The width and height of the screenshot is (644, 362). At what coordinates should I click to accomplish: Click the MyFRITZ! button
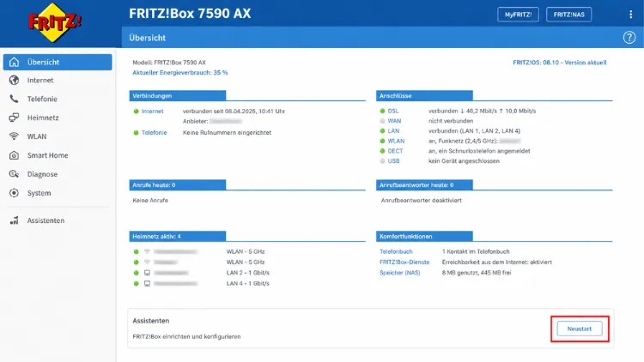tap(518, 15)
